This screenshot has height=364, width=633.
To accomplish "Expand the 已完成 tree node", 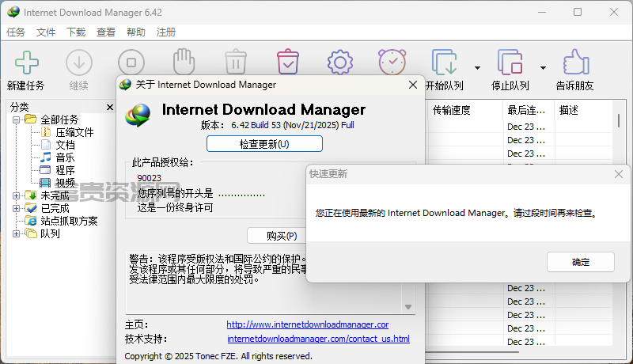I will point(16,208).
